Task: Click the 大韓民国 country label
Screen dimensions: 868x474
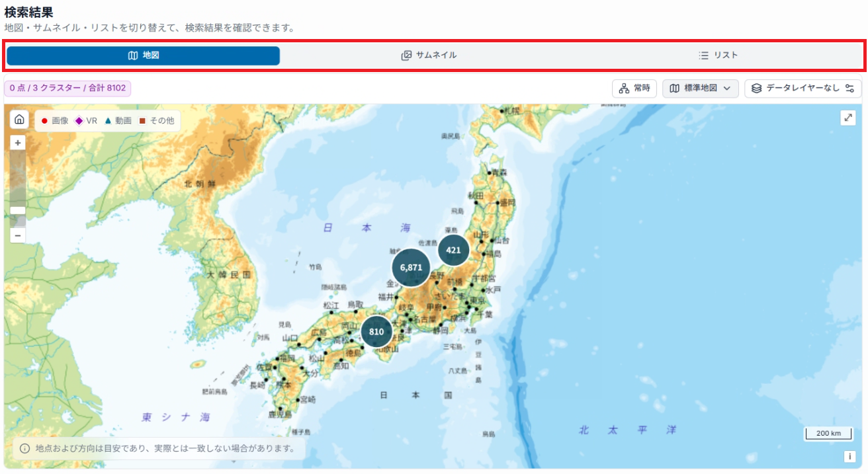Action: click(228, 274)
